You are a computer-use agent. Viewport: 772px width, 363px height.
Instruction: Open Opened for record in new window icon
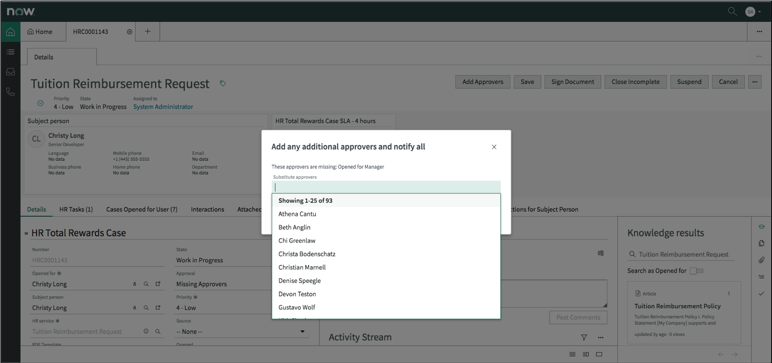point(158,284)
